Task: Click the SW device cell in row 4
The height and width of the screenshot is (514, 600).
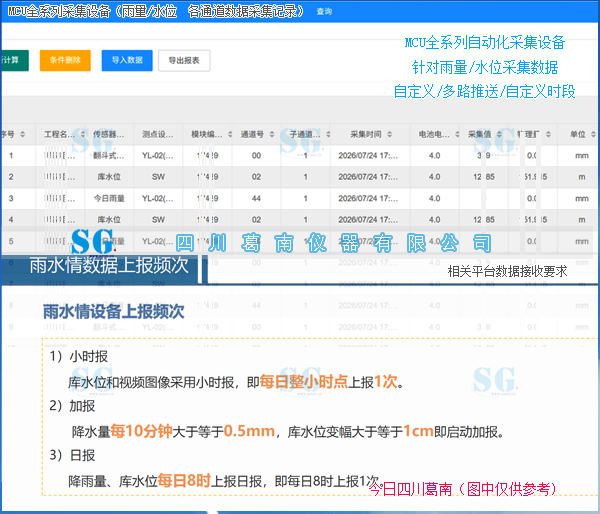Action: click(158, 220)
